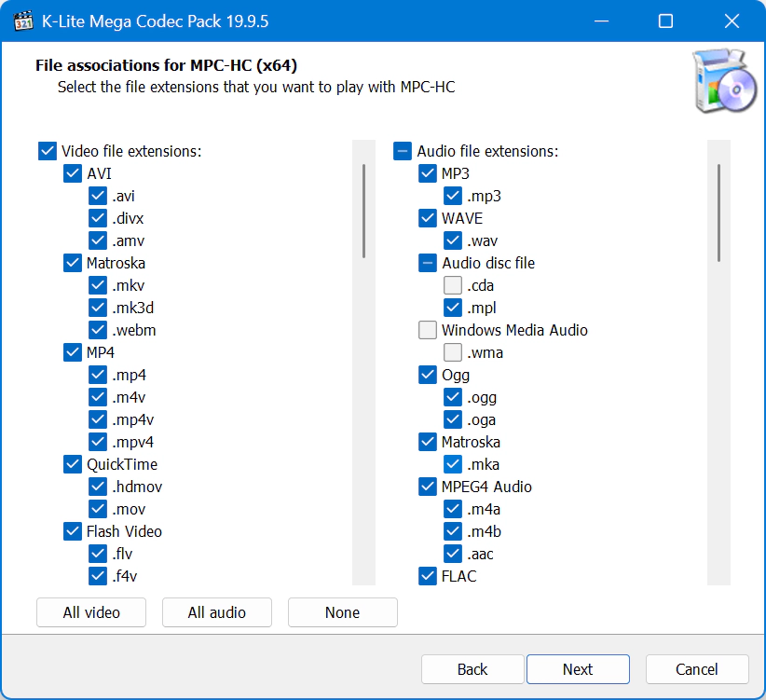Uncheck the .mp4 extension checkbox
Image resolution: width=766 pixels, height=700 pixels.
tap(98, 375)
